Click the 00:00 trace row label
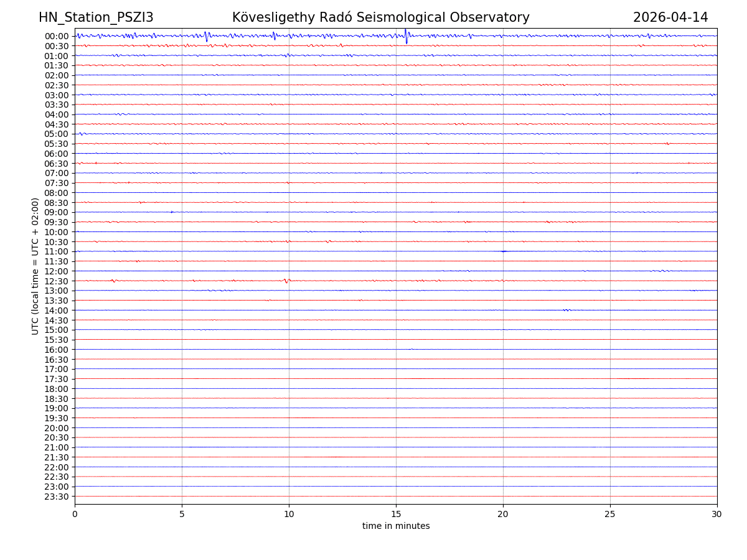Viewport: 747px width, 560px height. tap(57, 36)
